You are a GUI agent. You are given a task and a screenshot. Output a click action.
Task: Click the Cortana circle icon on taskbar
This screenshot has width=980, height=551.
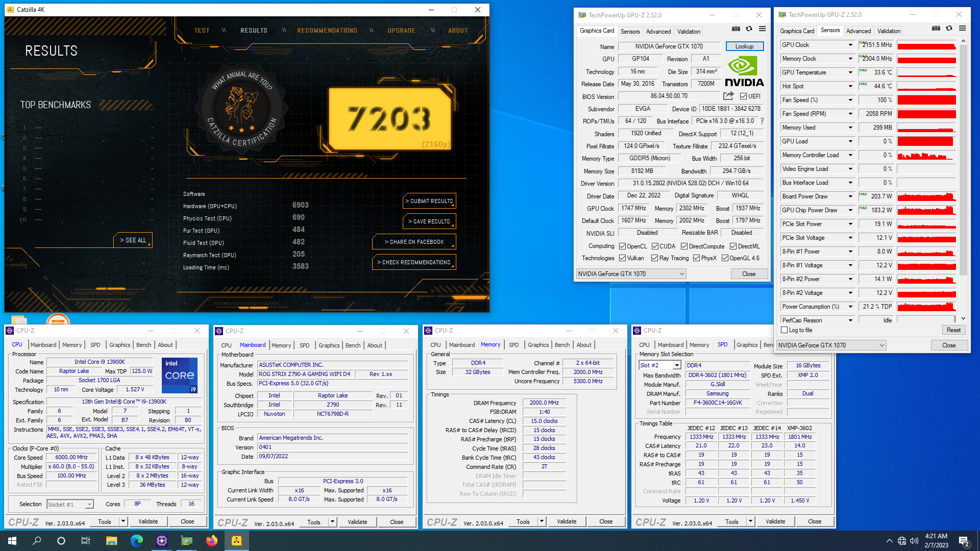(61, 541)
